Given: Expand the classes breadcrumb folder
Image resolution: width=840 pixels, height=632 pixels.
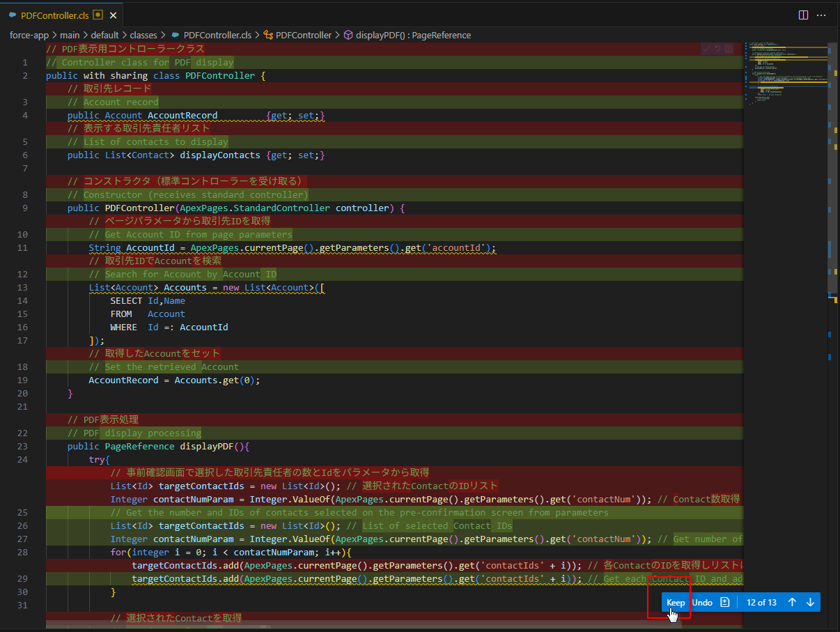Looking at the screenshot, I should 143,35.
